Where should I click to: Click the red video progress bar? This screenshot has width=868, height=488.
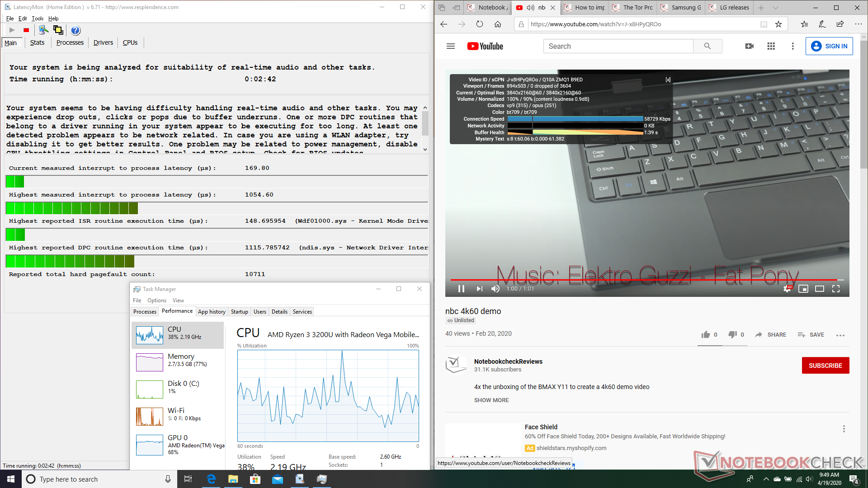[633, 280]
